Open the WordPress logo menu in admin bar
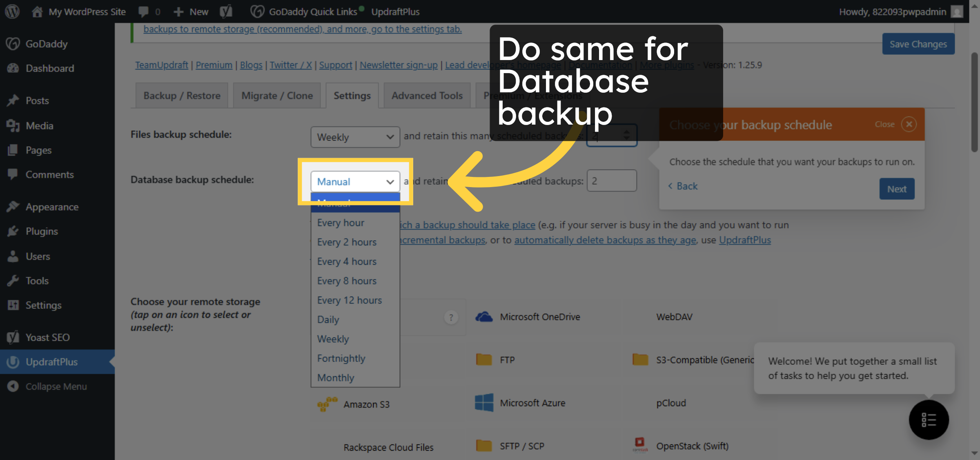The image size is (980, 460). (12, 11)
